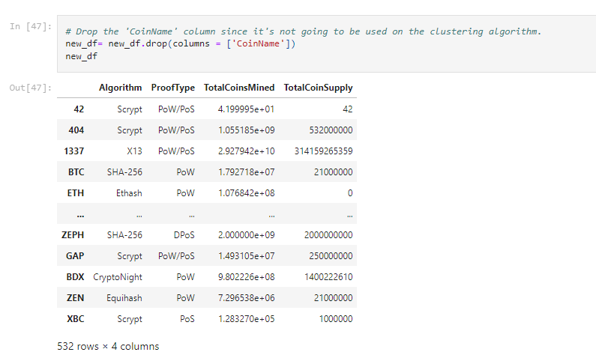596x364 pixels.
Task: Click the 1000000 supply value
Action: pyautogui.click(x=336, y=319)
